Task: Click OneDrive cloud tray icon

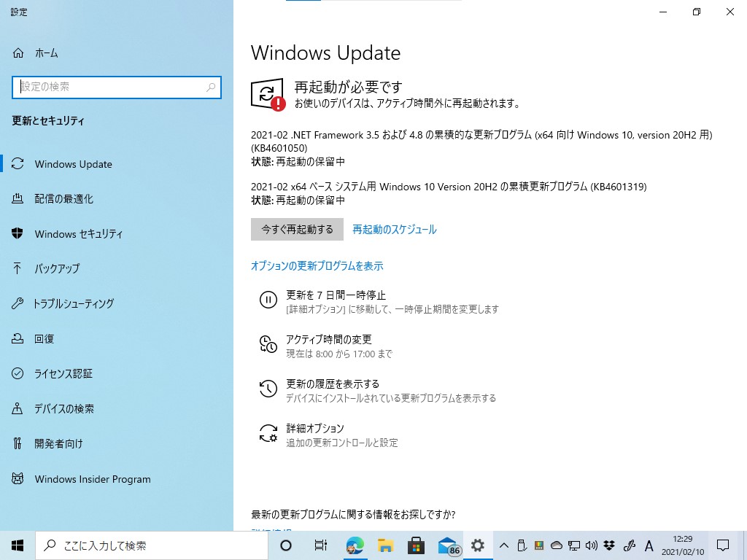Action: pos(557,545)
